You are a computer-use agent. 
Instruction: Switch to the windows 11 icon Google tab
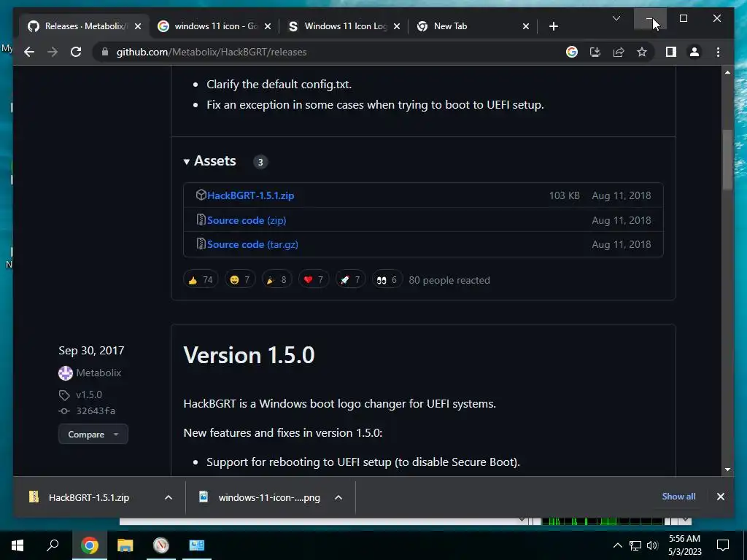(x=214, y=26)
